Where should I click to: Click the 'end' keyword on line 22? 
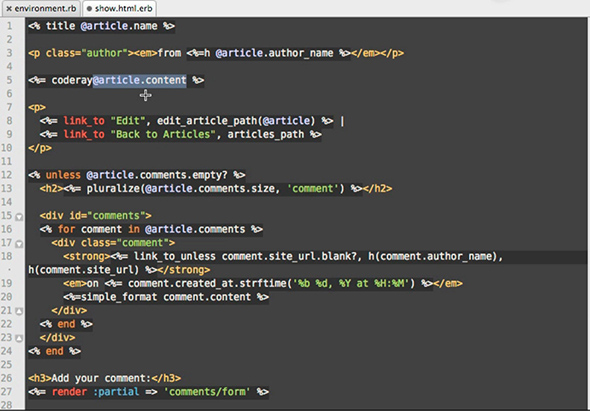tap(66, 324)
